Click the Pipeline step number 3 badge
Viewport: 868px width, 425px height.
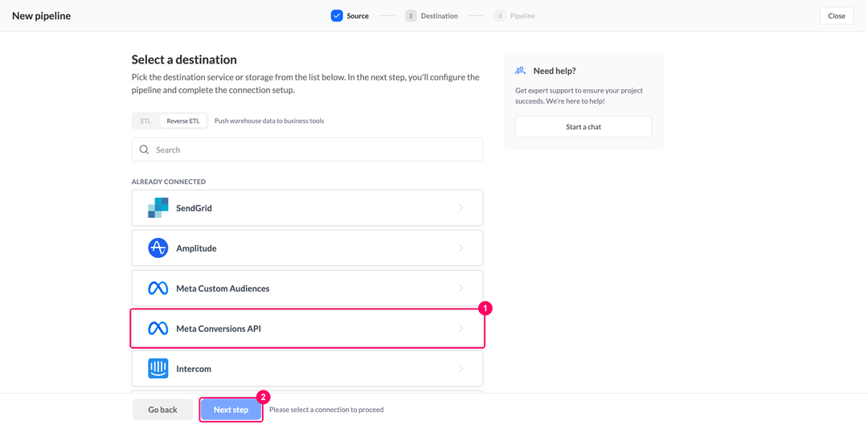click(501, 16)
